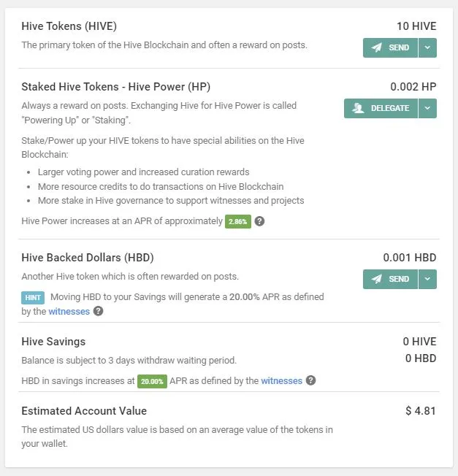Screen dimensions: 458x476
Task: Click the 10 HIVE balance amount
Action: [x=416, y=26]
